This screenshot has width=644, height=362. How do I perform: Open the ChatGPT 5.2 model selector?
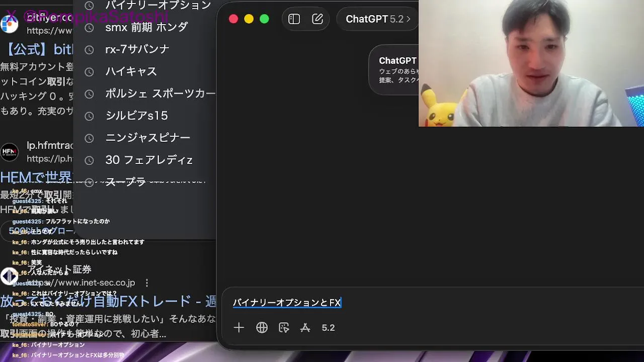(378, 19)
